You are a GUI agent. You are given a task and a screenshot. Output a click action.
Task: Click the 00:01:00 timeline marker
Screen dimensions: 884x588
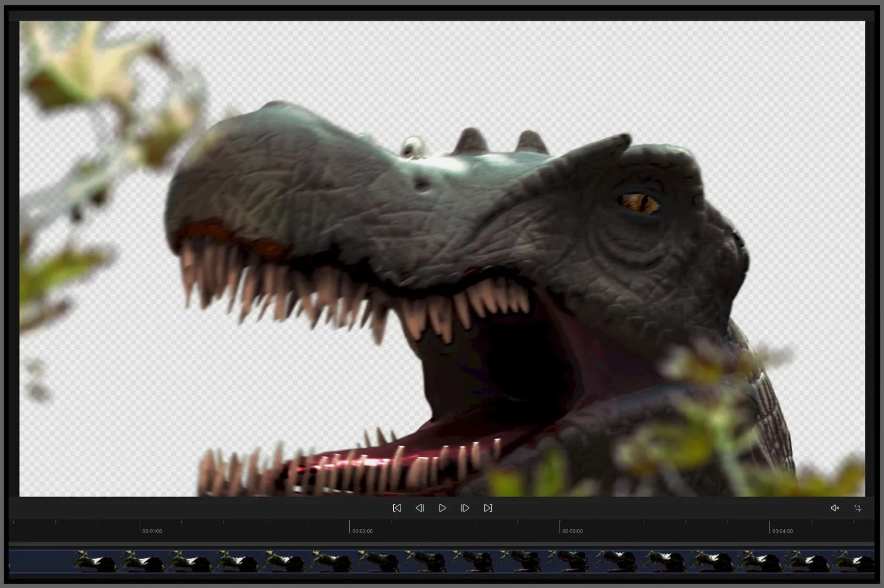[152, 531]
